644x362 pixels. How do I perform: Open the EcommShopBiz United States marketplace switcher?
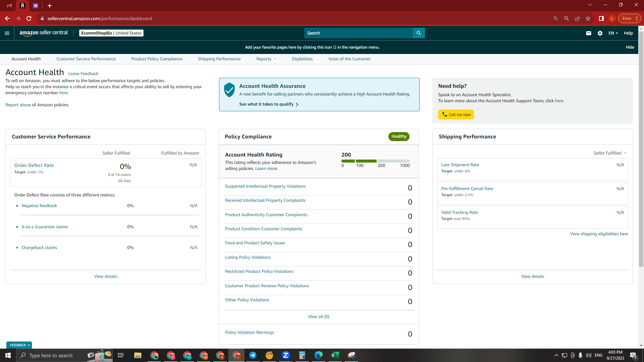coord(111,33)
